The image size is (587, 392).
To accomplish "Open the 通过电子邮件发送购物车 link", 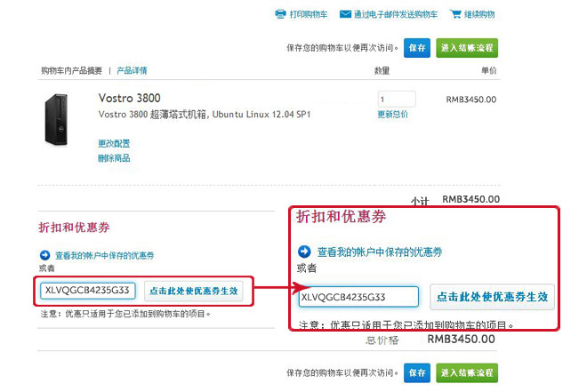I will 396,14.
